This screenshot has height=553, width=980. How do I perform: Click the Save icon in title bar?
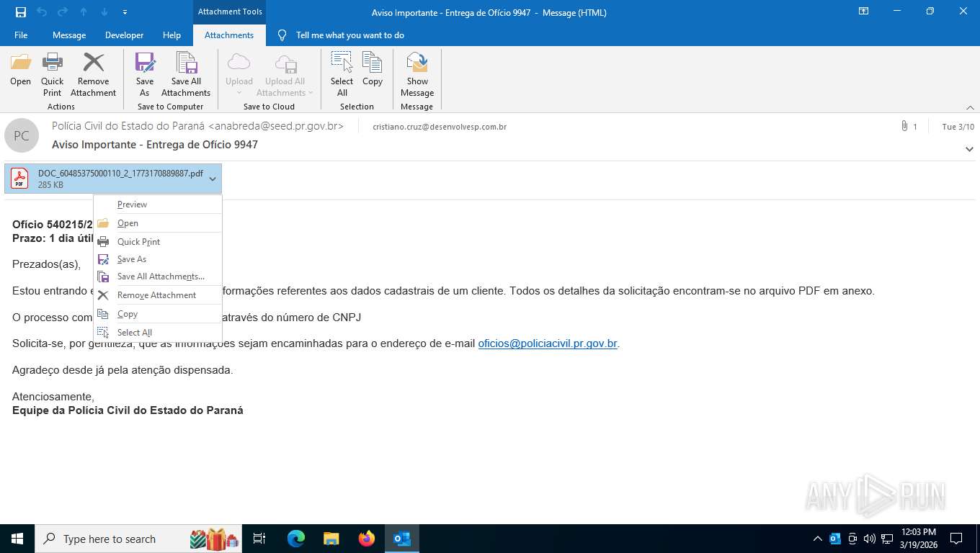[20, 12]
